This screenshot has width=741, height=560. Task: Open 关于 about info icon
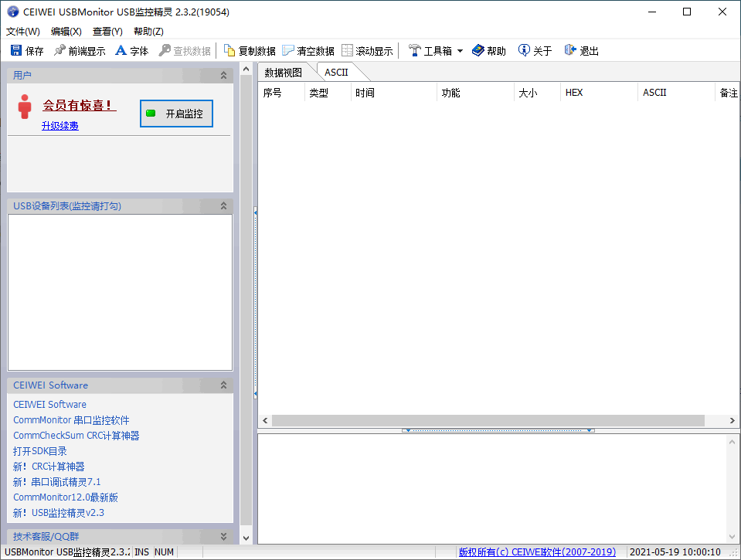[524, 50]
